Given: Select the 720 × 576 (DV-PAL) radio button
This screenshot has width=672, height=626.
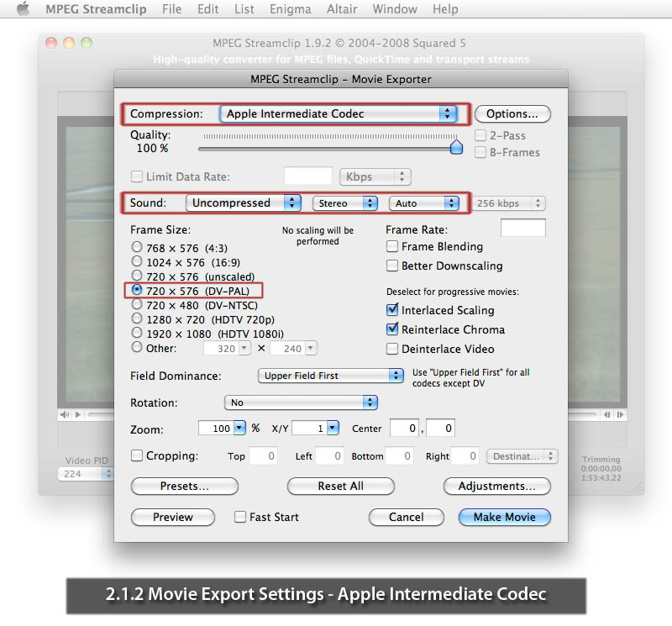Looking at the screenshot, I should 137,290.
